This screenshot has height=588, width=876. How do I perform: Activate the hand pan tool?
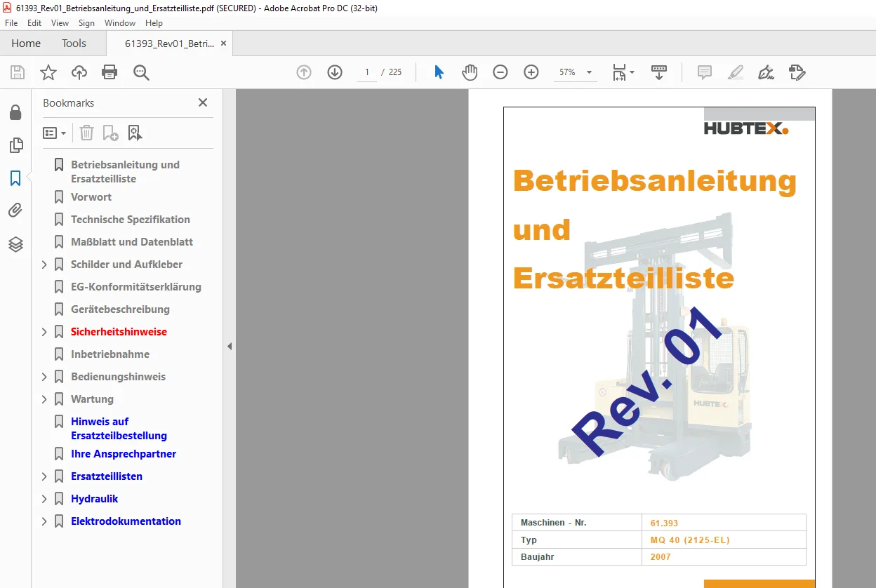[470, 72]
